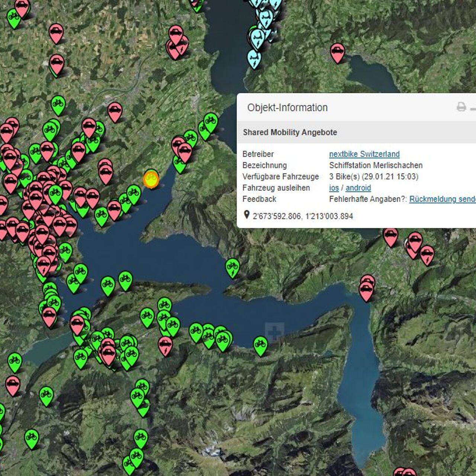Select front red car marker at lake's eastern tip

(366, 292)
